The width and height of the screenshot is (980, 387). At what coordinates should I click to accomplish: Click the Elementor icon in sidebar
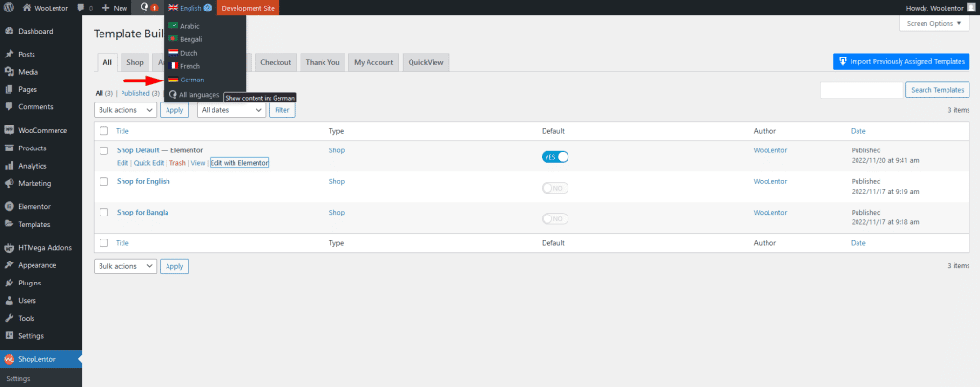[10, 206]
